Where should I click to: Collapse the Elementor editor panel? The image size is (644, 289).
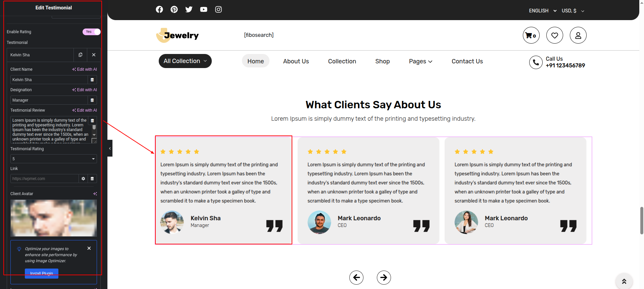[110, 148]
